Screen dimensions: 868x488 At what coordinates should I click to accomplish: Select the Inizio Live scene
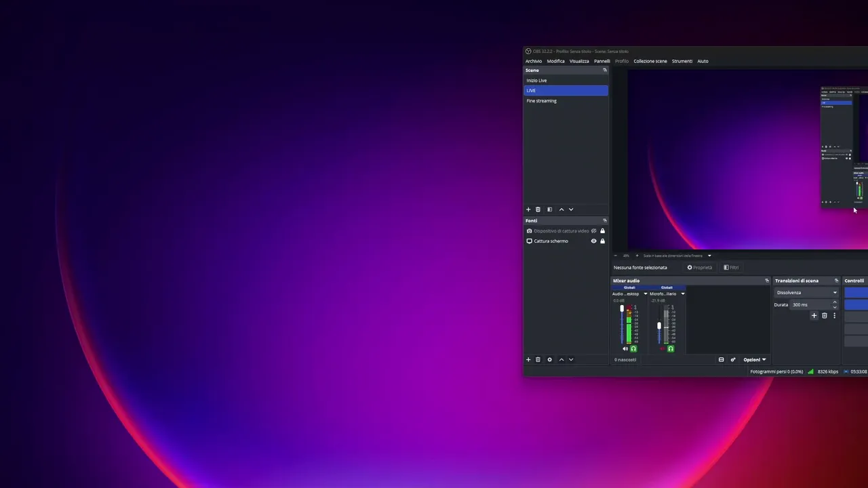[566, 81]
